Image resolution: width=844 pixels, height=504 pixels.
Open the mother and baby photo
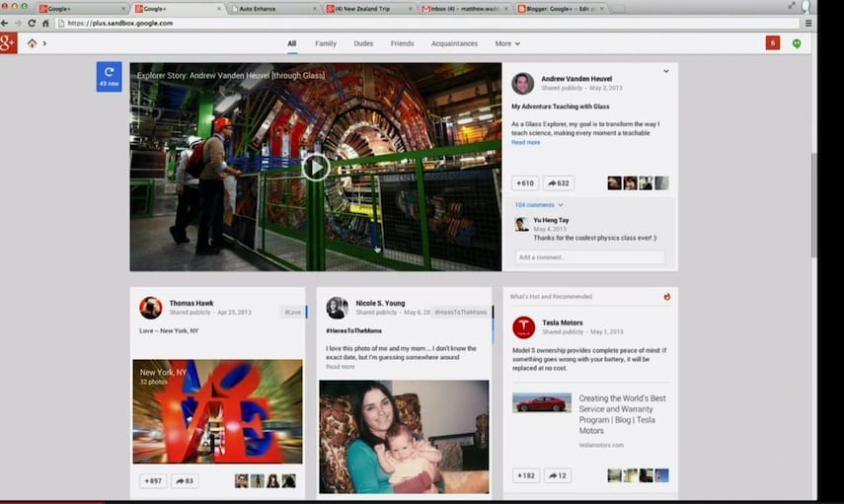[x=404, y=437]
